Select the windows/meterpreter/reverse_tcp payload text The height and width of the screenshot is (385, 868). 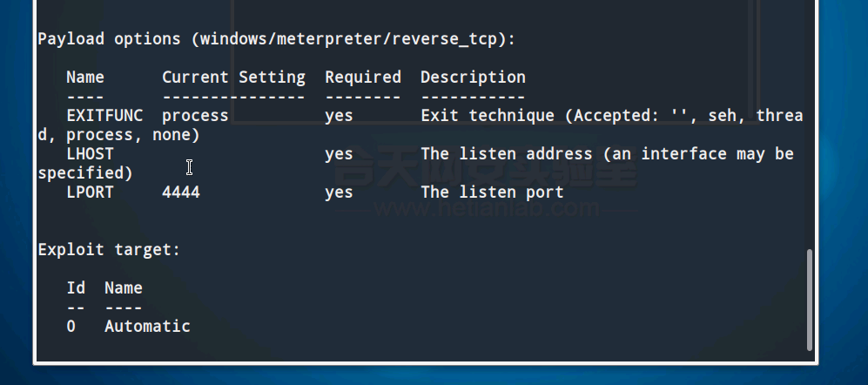tap(353, 39)
